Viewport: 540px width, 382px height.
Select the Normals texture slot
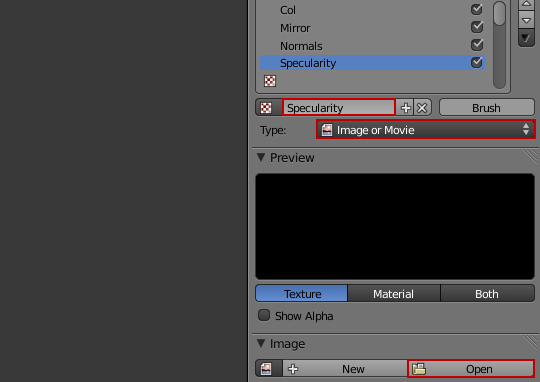[372, 45]
